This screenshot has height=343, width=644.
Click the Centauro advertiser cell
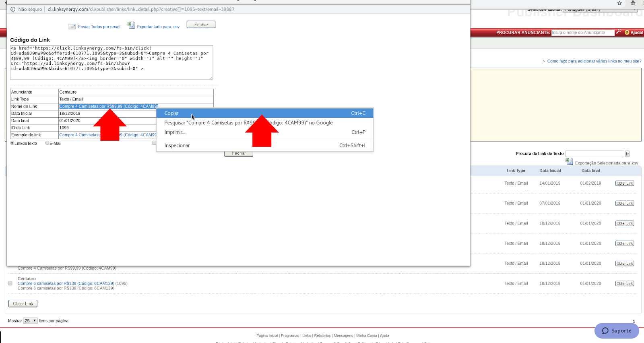click(x=136, y=92)
